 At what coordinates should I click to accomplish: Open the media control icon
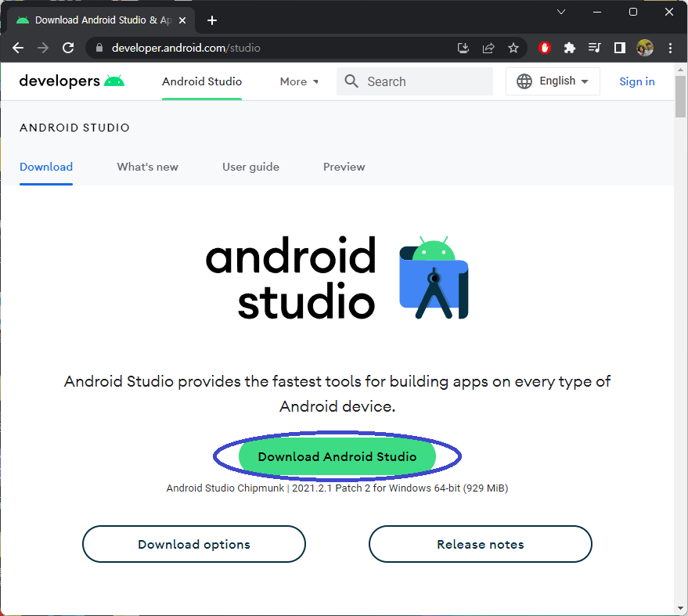pyautogui.click(x=595, y=48)
